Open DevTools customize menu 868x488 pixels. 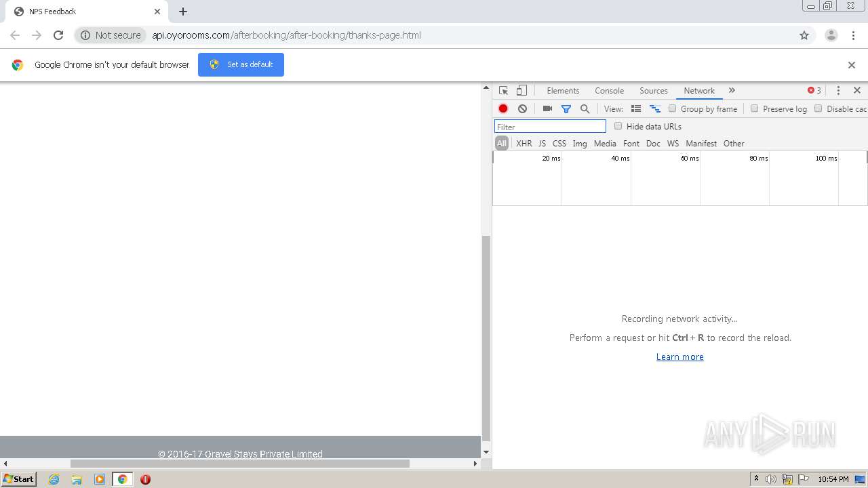(838, 90)
